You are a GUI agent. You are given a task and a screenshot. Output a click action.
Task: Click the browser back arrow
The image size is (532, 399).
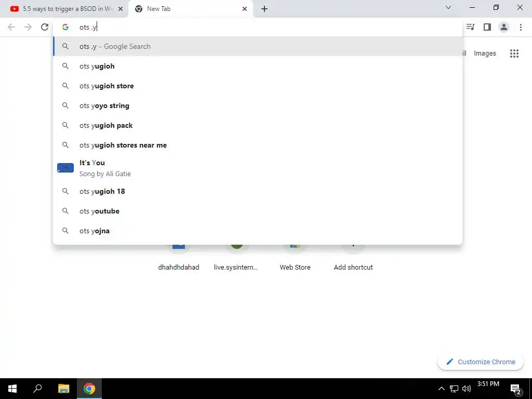[x=11, y=27]
